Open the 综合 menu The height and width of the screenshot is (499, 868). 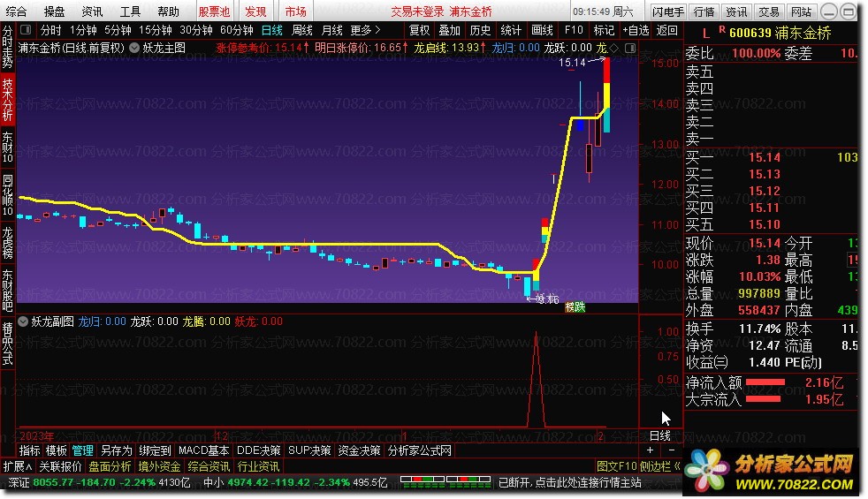click(16, 11)
